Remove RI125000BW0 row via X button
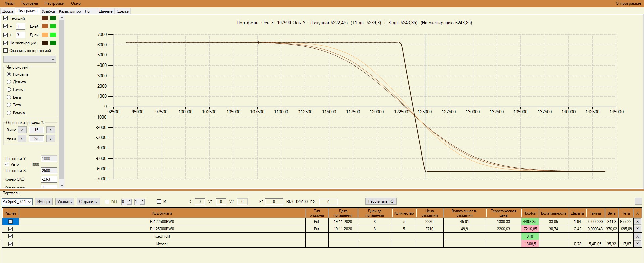The height and width of the screenshot is (263, 644). click(x=637, y=229)
